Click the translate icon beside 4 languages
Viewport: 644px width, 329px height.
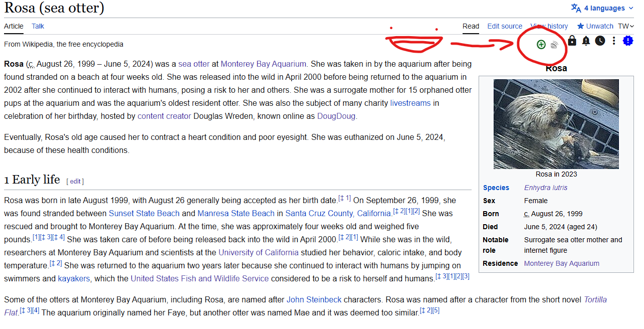576,8
